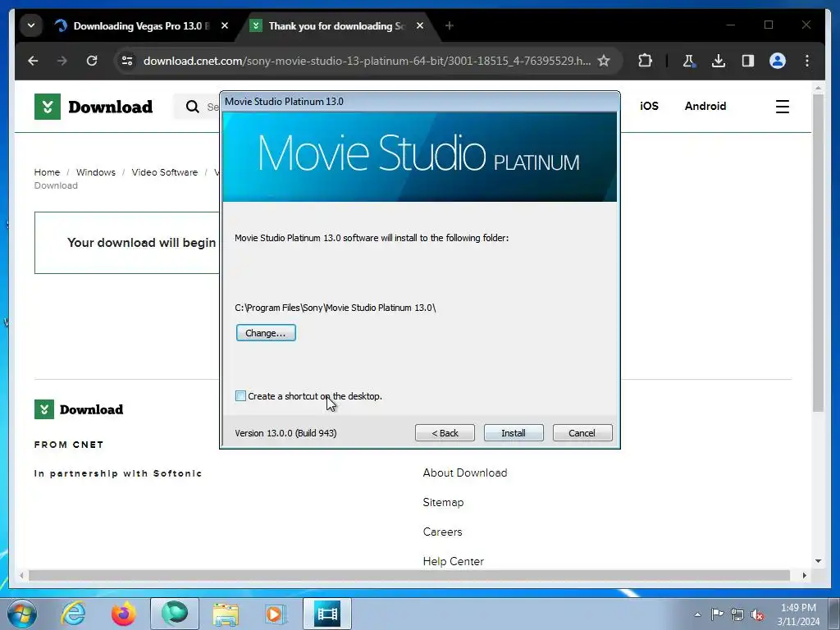Open the Action Center flag icon
This screenshot has width=840, height=630.
pos(717,614)
